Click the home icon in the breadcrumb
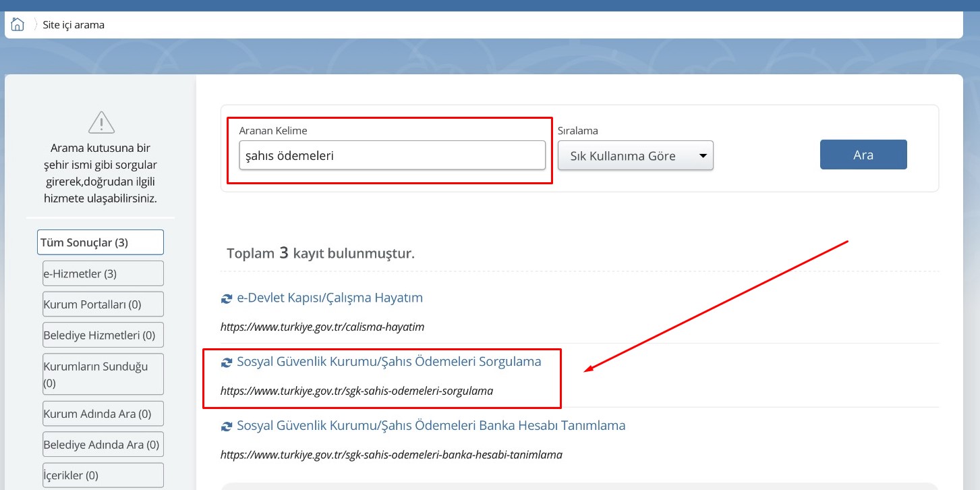Viewport: 980px width, 490px height. click(x=18, y=25)
